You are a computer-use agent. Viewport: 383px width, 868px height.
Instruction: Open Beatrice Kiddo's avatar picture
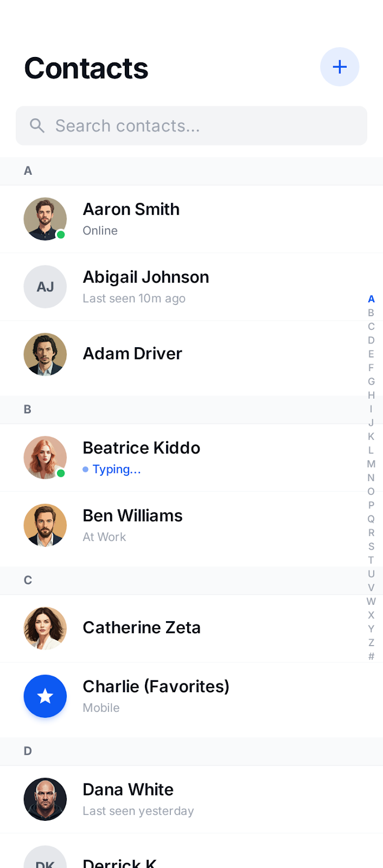(x=45, y=457)
